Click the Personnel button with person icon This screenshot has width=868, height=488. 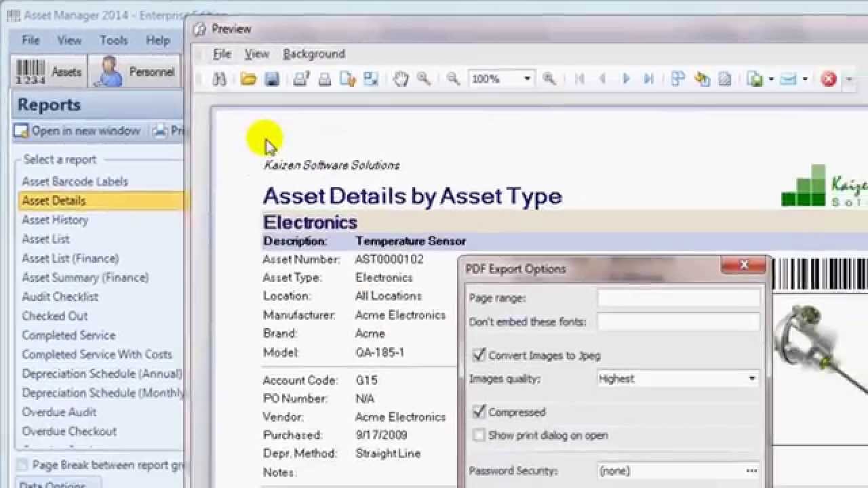pyautogui.click(x=135, y=72)
